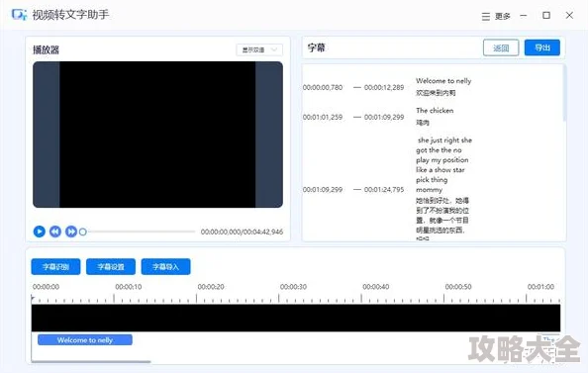Click the 返回 button
The width and height of the screenshot is (588, 373).
click(x=501, y=47)
